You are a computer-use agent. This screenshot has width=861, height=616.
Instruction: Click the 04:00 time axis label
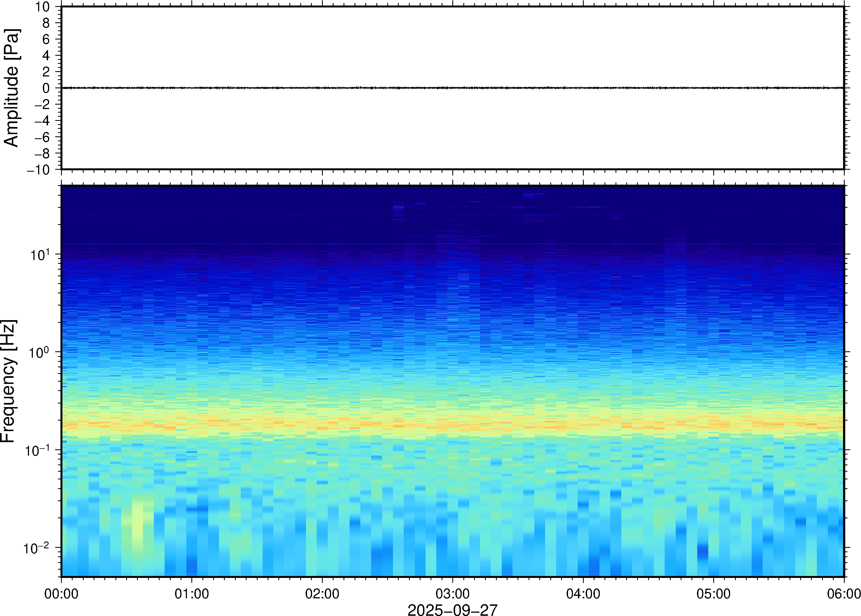tap(583, 594)
